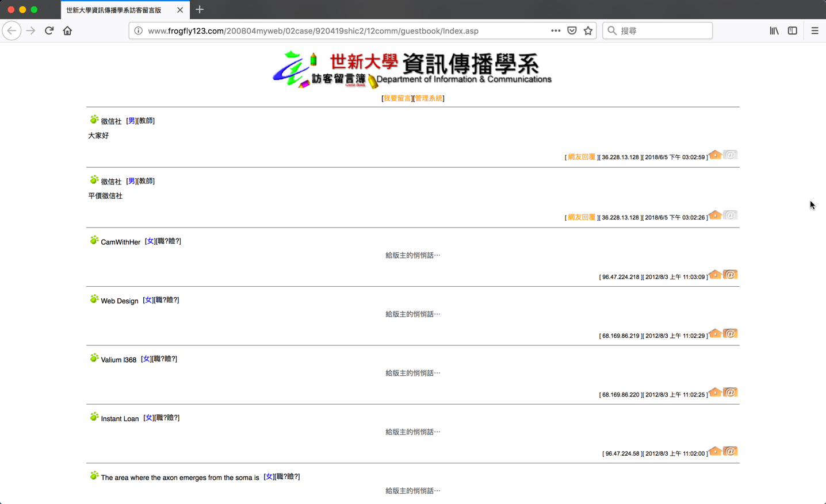
Task: Toggle the browser sidebar icon
Action: (793, 30)
